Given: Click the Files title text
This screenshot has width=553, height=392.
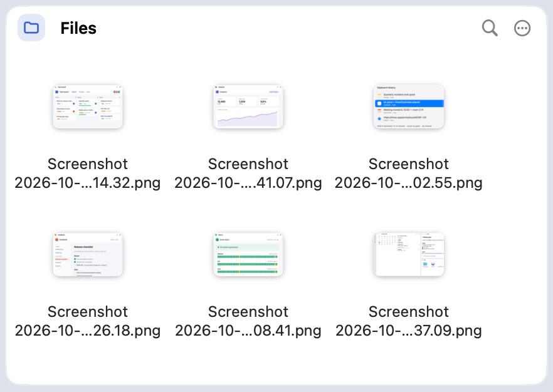Looking at the screenshot, I should point(78,28).
